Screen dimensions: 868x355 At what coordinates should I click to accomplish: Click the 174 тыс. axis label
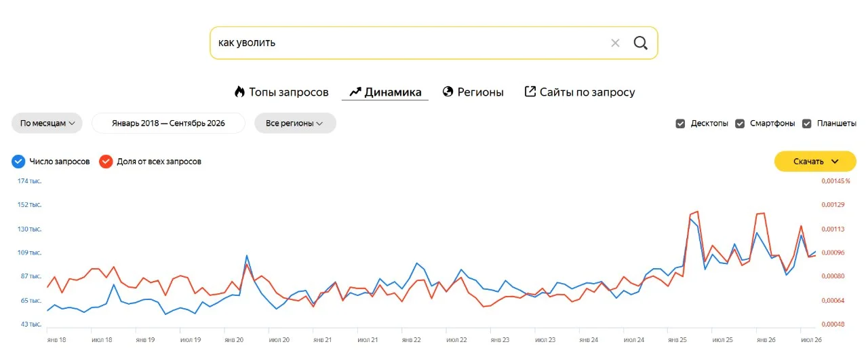click(x=30, y=181)
